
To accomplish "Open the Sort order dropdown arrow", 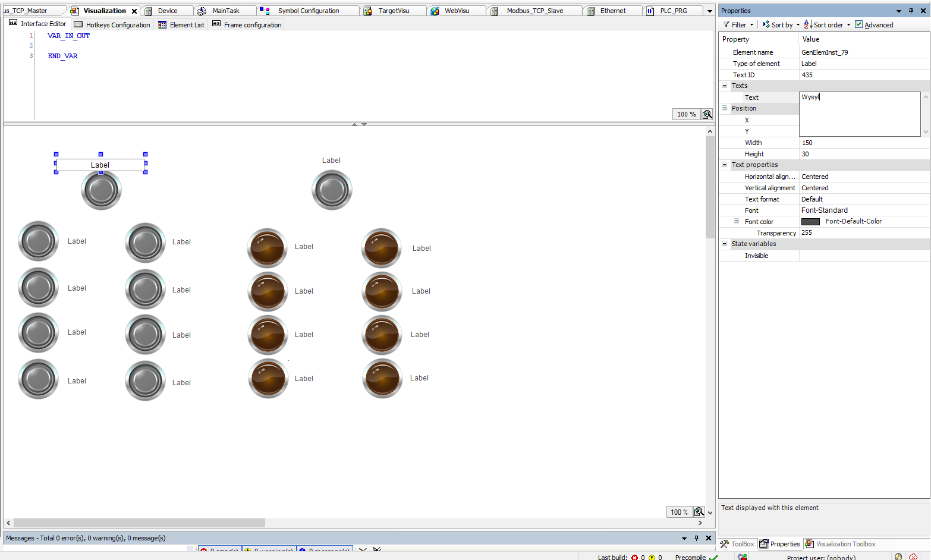I will pyautogui.click(x=848, y=25).
